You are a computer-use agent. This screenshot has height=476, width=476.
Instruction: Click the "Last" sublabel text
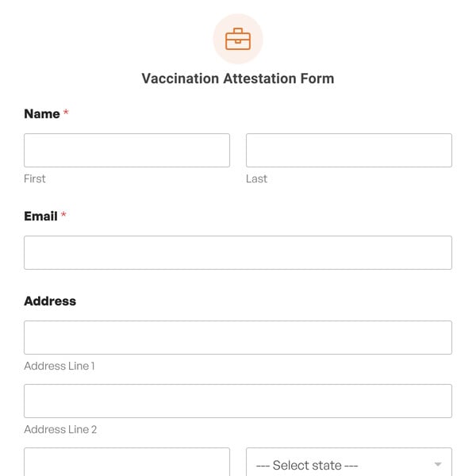[256, 179]
